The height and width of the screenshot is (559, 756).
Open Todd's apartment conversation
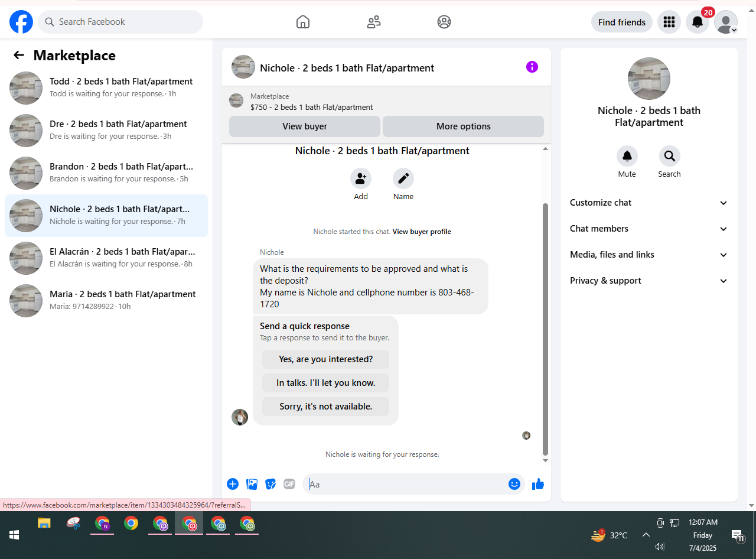tap(106, 88)
